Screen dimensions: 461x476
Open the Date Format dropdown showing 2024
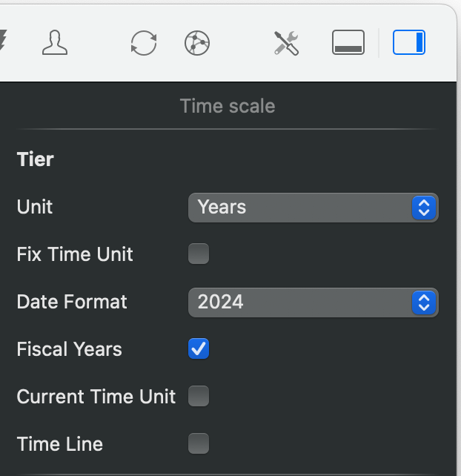313,302
